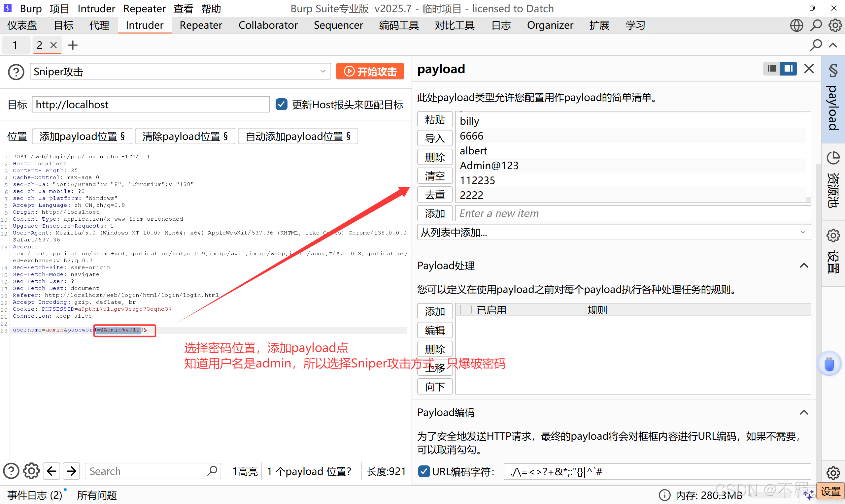Click 删除 button beside payload list
The image size is (845, 504).
[435, 157]
